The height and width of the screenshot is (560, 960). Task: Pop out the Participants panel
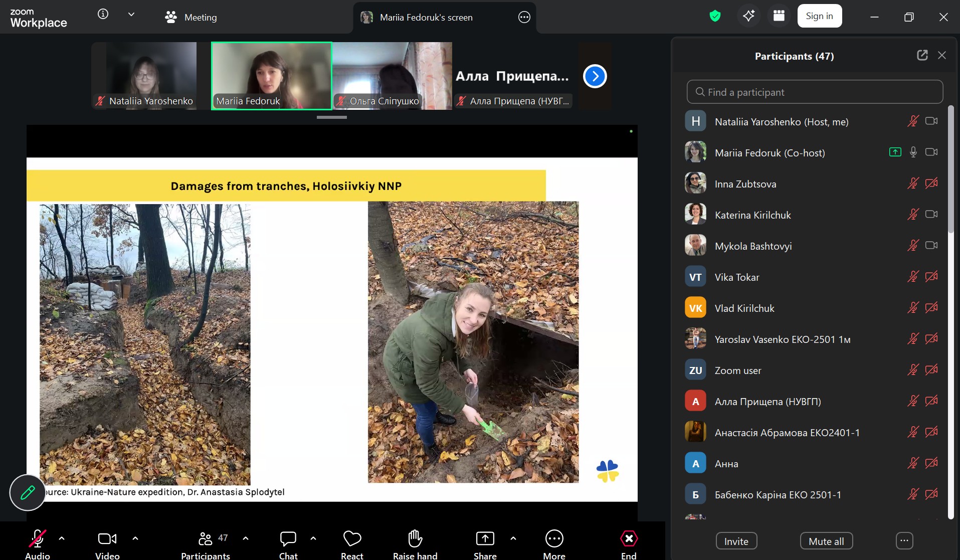click(x=922, y=56)
